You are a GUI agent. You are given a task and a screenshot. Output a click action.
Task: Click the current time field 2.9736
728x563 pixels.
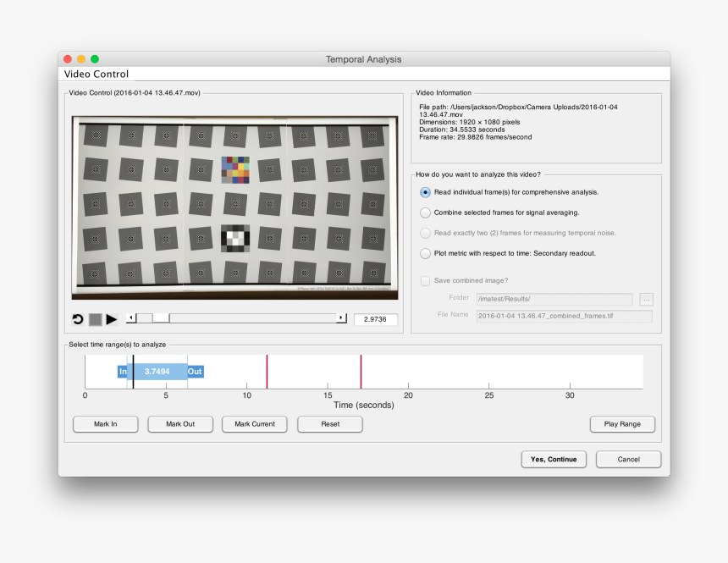375,319
